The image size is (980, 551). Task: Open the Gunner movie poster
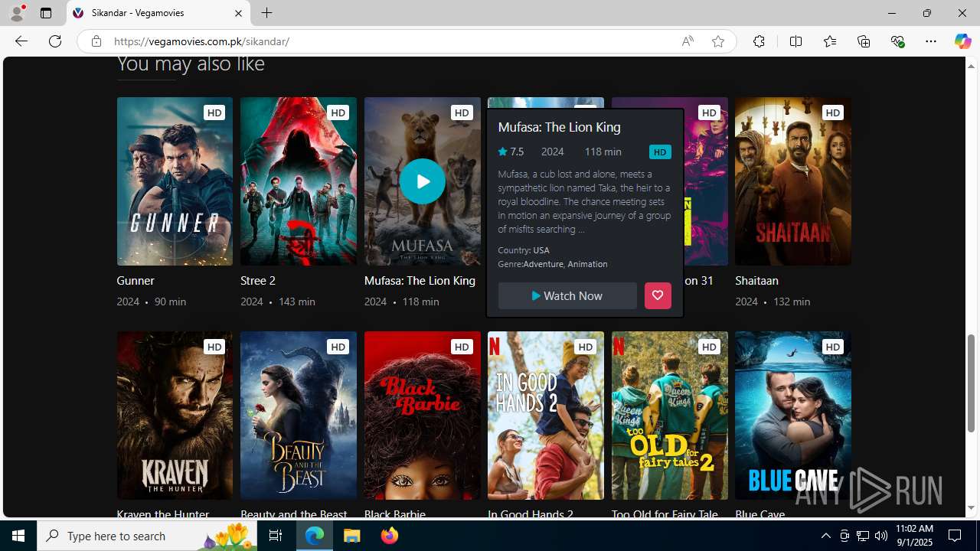(175, 181)
